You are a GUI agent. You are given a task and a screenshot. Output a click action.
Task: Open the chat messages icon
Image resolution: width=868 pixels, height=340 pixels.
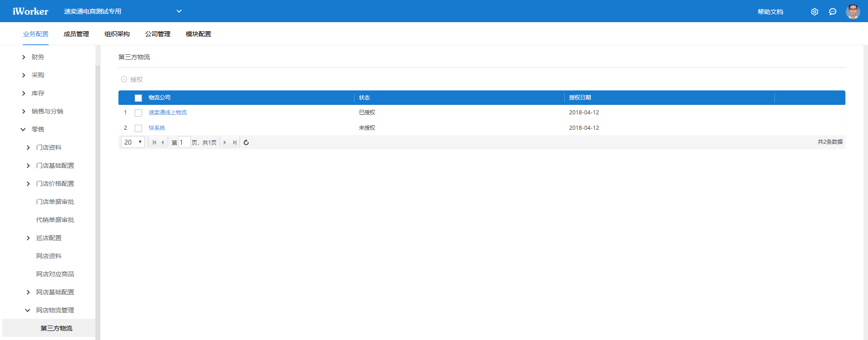tap(833, 12)
